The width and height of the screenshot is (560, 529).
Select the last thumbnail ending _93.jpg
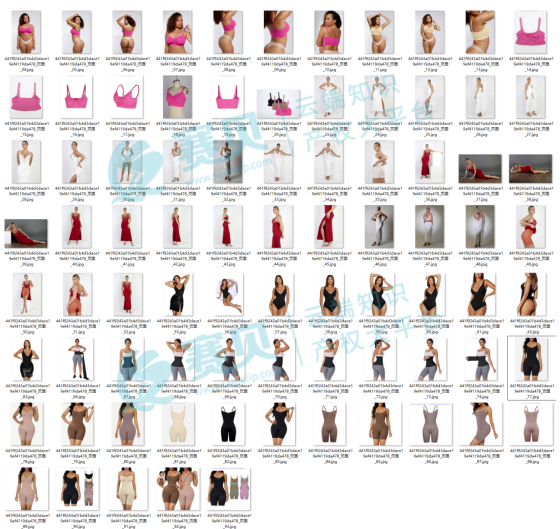[x=229, y=489]
